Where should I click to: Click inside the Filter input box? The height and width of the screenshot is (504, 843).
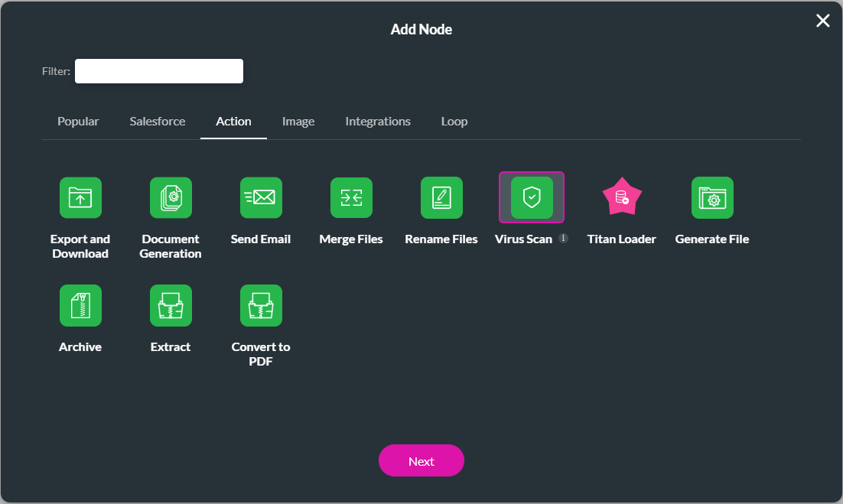tap(158, 70)
